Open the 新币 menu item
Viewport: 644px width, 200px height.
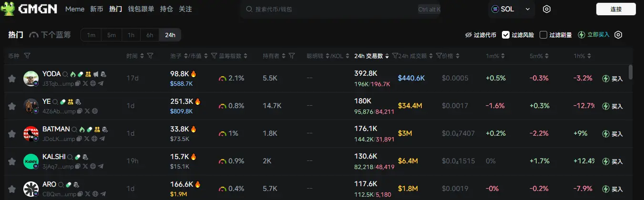97,9
